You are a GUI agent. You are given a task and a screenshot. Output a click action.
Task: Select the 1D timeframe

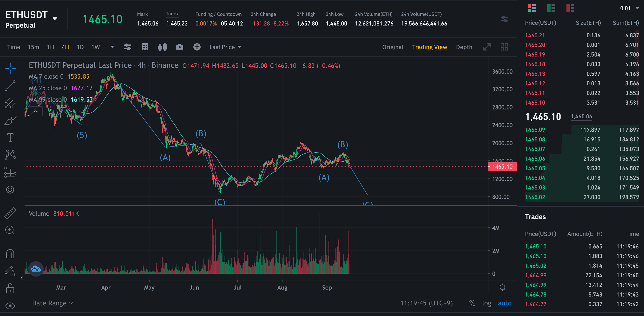pos(80,47)
